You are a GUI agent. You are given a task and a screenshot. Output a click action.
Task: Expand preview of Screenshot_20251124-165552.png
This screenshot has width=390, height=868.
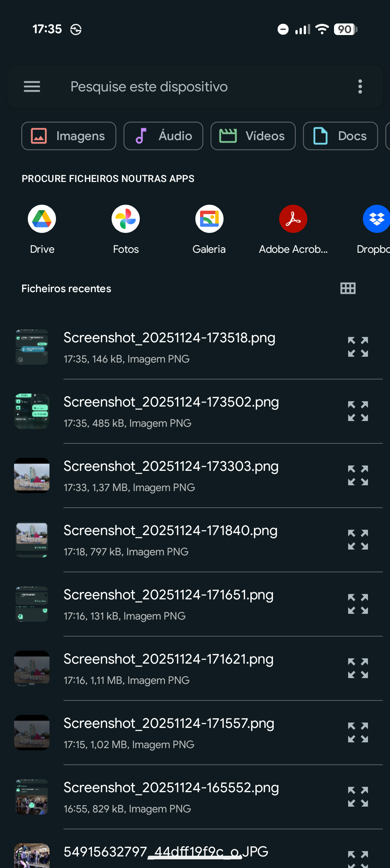coord(358,797)
